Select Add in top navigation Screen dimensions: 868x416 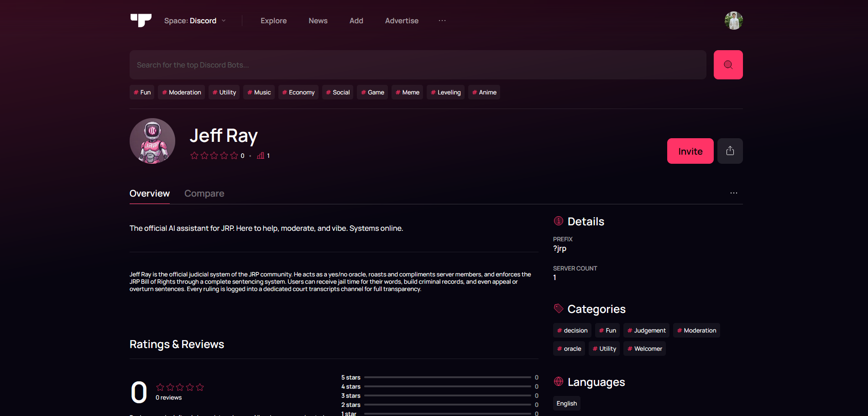[x=356, y=21]
